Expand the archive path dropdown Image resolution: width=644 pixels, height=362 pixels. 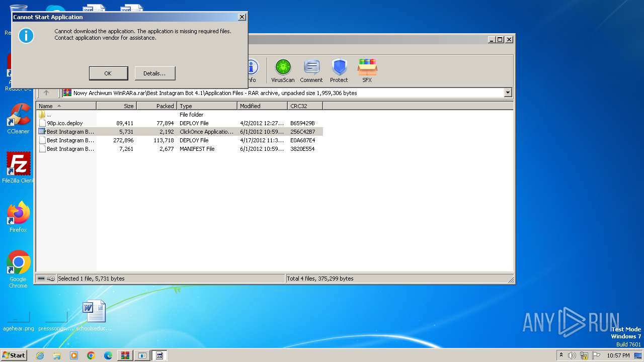(508, 93)
